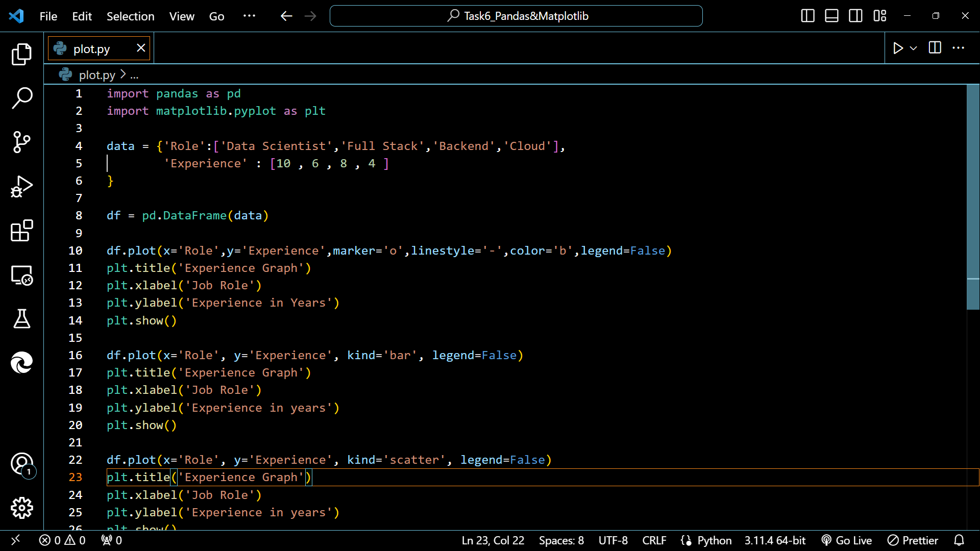This screenshot has height=551, width=980.
Task: Run the Python file with play button
Action: click(x=898, y=48)
